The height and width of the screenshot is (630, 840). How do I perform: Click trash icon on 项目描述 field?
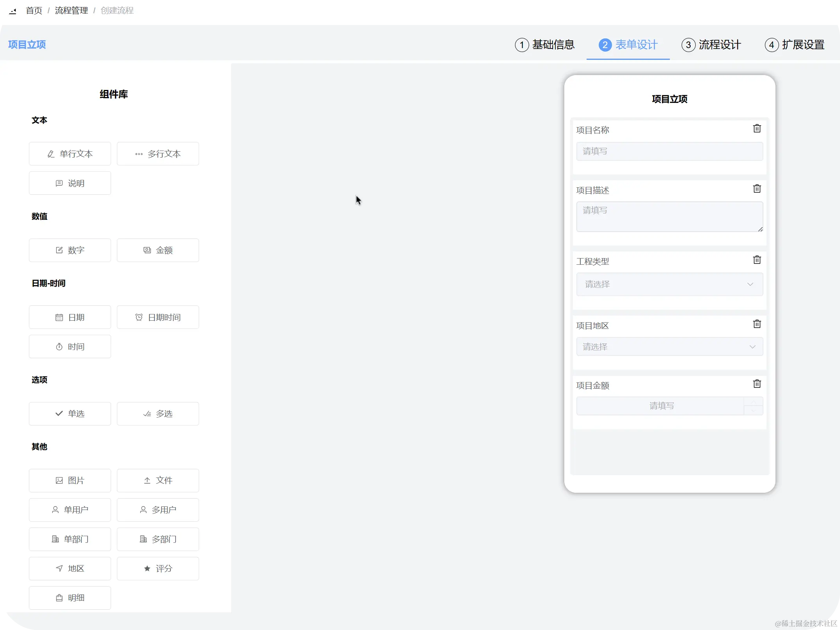point(757,188)
